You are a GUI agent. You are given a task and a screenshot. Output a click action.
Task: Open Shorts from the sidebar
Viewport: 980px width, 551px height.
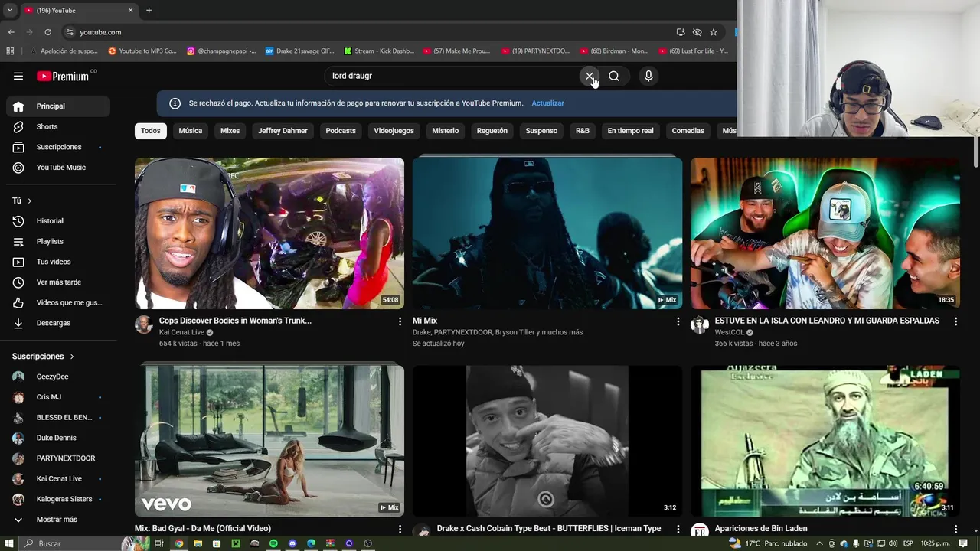(58, 126)
